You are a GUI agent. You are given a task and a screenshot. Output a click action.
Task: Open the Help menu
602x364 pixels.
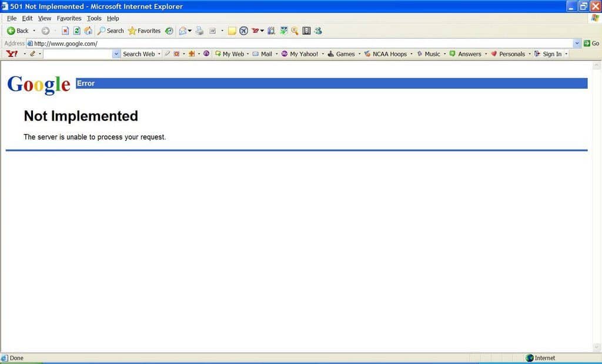[x=113, y=18]
